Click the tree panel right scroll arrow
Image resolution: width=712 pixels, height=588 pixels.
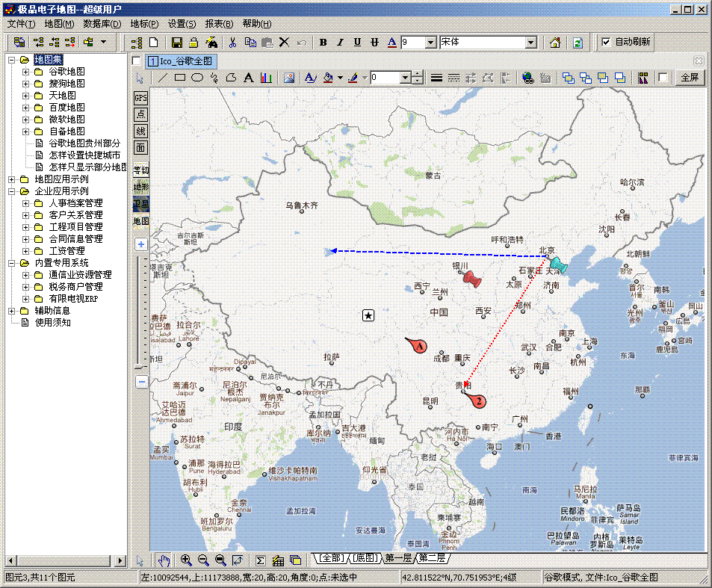[120, 561]
